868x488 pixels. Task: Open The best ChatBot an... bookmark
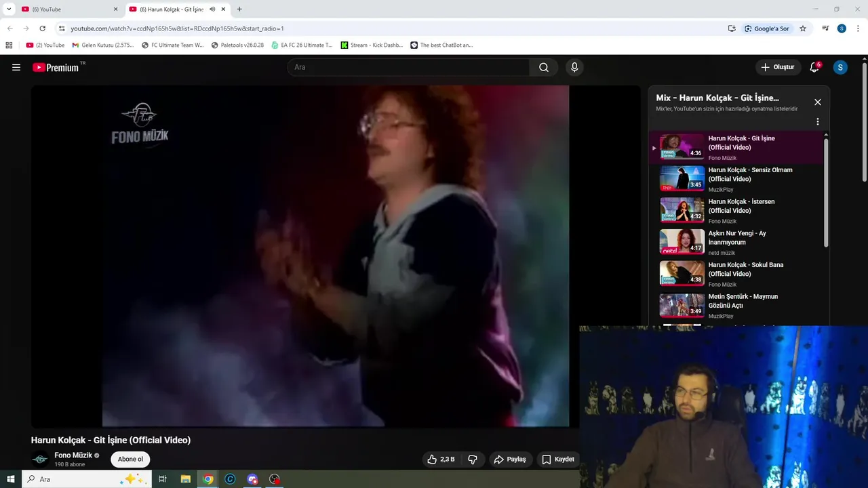(441, 45)
